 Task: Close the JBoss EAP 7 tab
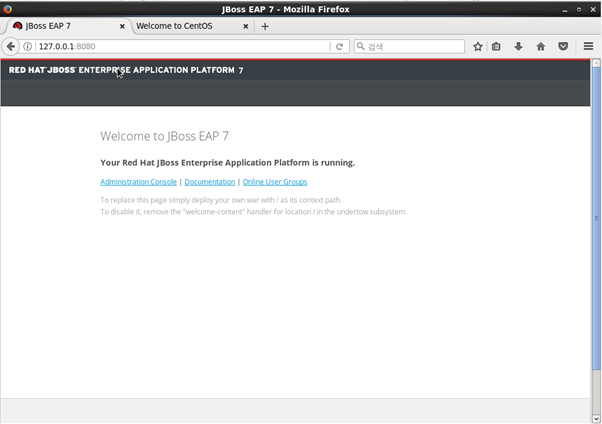122,26
